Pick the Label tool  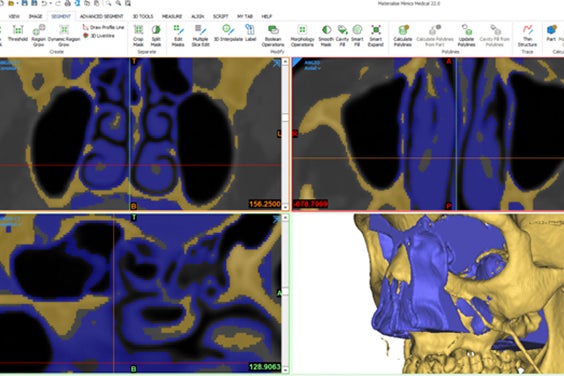coord(250,33)
